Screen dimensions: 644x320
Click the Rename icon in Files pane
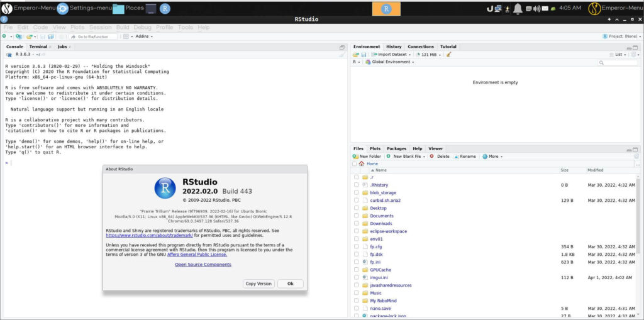tap(457, 157)
